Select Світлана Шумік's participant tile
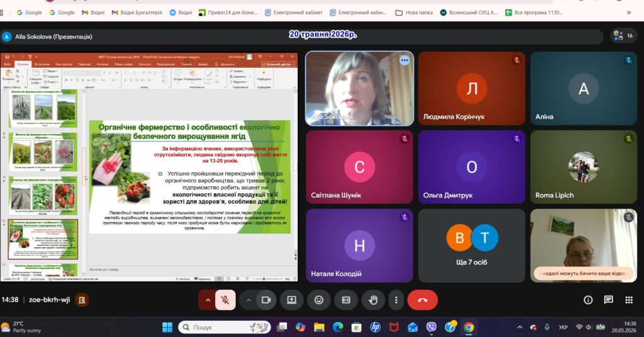Screen dimensions: 644x337 [x=359, y=167]
